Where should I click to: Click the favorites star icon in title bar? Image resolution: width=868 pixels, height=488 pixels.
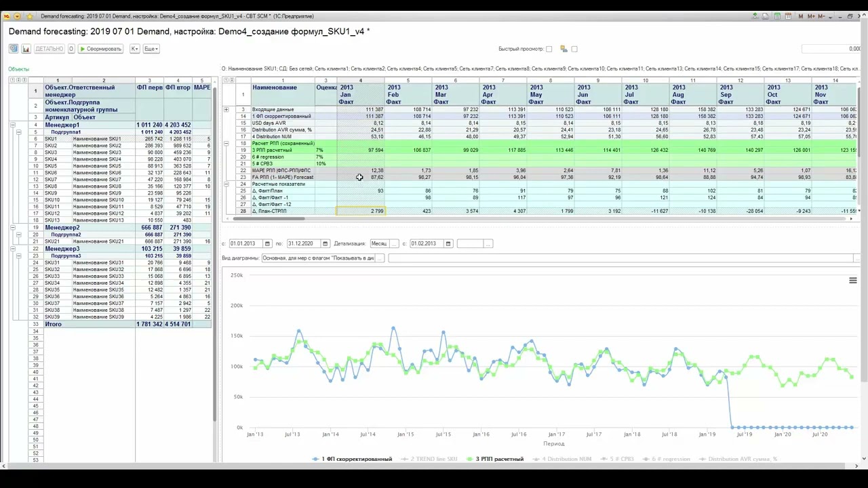(x=29, y=16)
